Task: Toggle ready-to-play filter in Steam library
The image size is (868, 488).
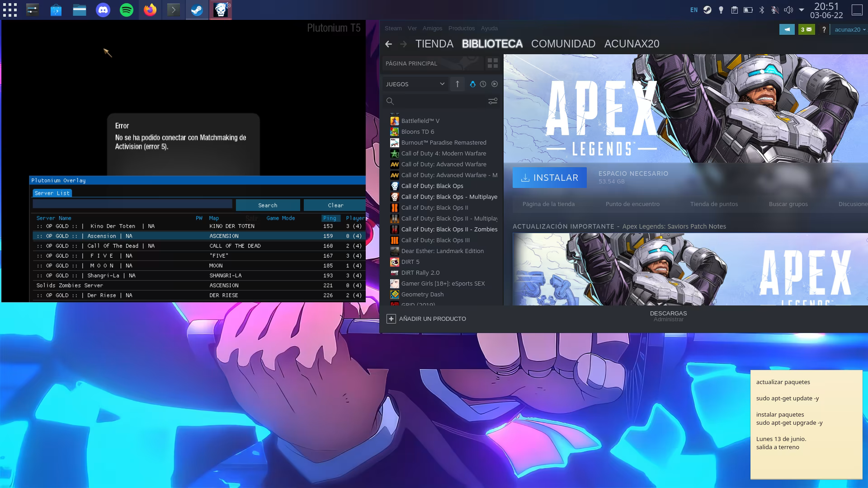Action: coord(495,84)
